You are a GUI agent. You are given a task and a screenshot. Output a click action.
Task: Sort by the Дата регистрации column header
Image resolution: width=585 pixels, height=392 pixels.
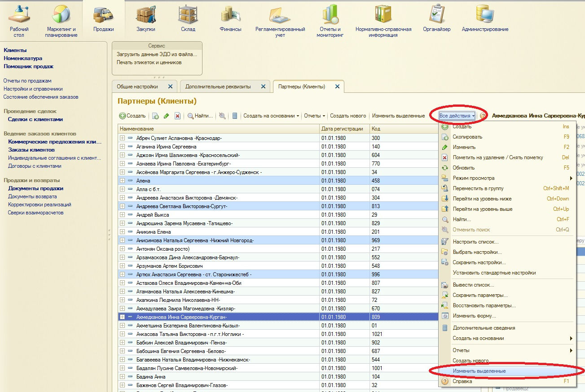(344, 129)
